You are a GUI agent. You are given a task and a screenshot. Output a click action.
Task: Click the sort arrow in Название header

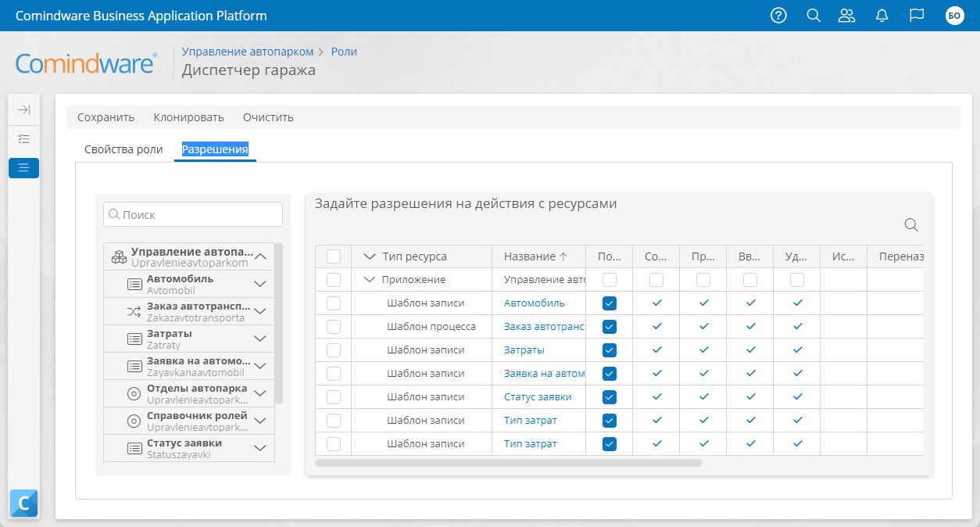pyautogui.click(x=563, y=256)
